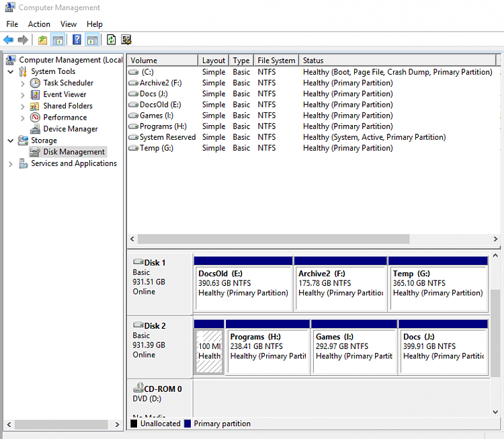The height and width of the screenshot is (439, 504).
Task: Click the Settings toolbar icon with gear
Action: [x=126, y=40]
